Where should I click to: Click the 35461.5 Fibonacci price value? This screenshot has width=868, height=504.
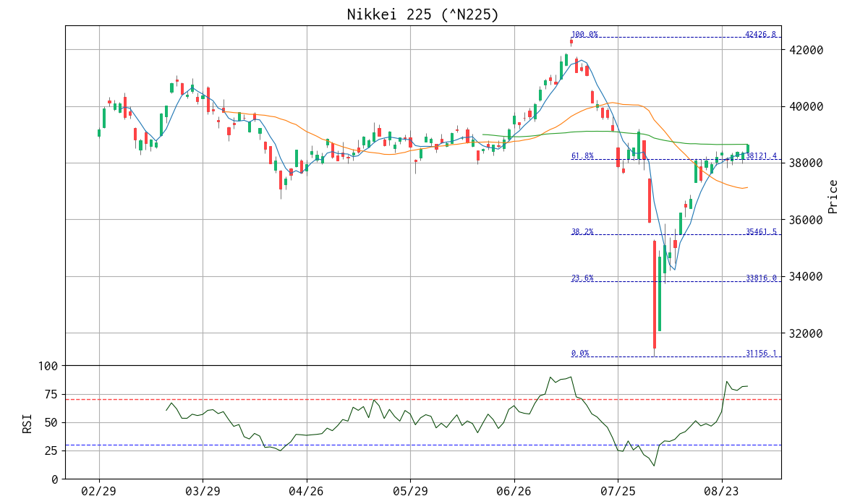click(x=761, y=231)
